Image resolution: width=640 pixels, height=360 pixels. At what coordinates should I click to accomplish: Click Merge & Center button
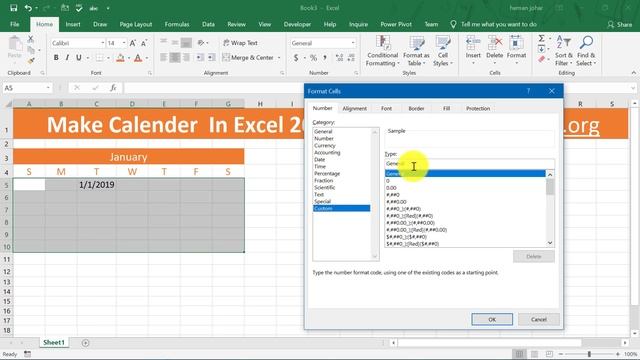click(248, 58)
